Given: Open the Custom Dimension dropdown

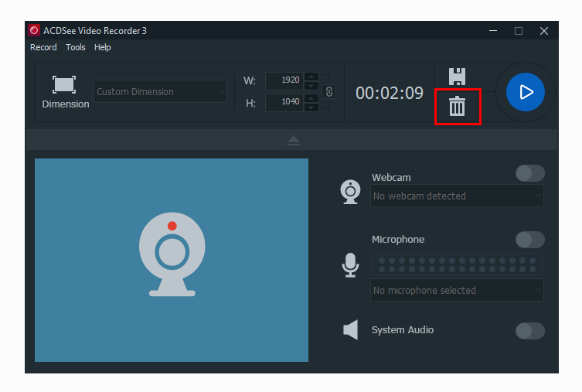Looking at the screenshot, I should 160,91.
